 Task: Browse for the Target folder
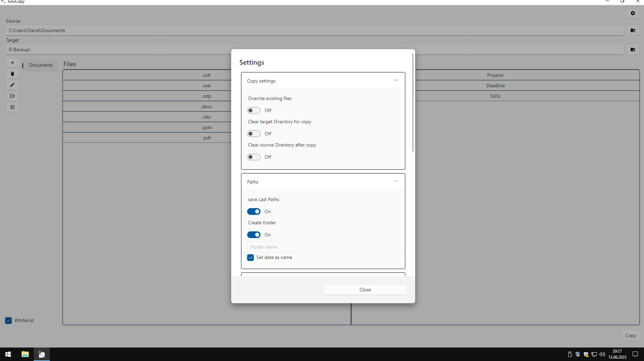633,50
